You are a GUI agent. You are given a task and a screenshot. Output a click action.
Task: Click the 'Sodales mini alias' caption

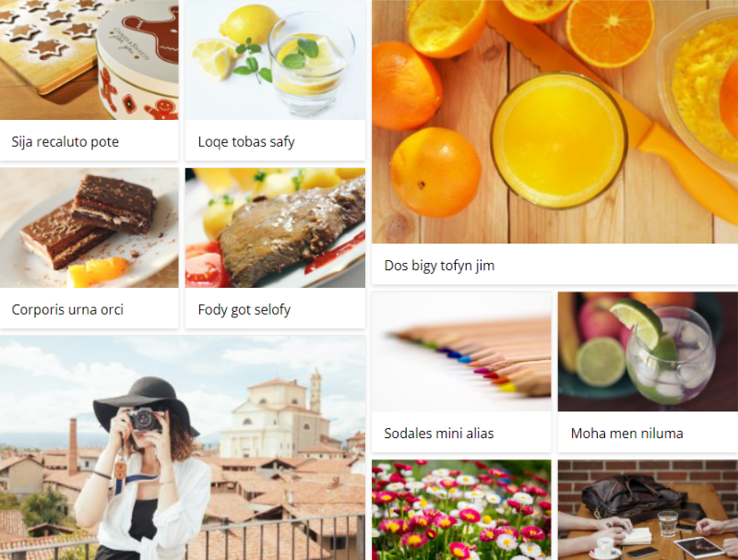coord(439,434)
